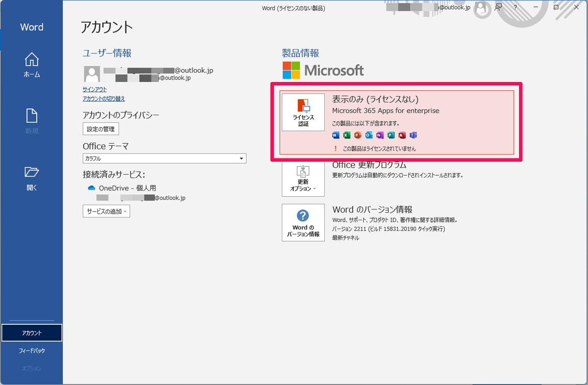Open the 更新オプション update options button

click(x=303, y=178)
